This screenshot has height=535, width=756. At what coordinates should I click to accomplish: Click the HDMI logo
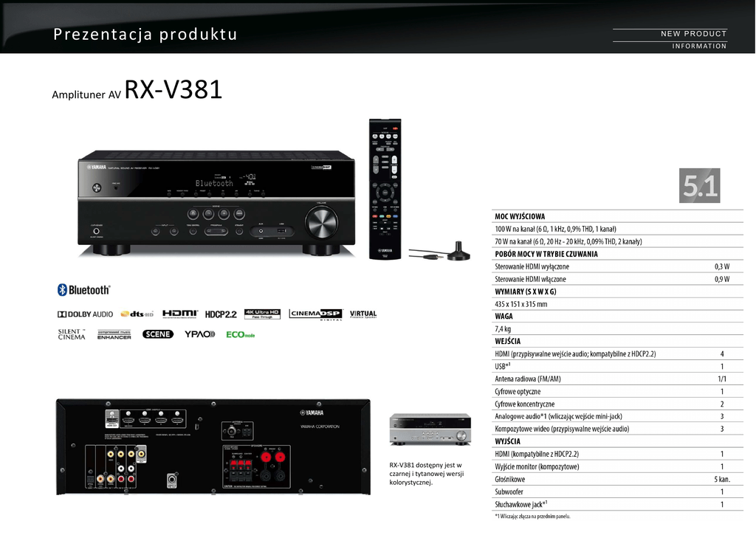coord(180,314)
